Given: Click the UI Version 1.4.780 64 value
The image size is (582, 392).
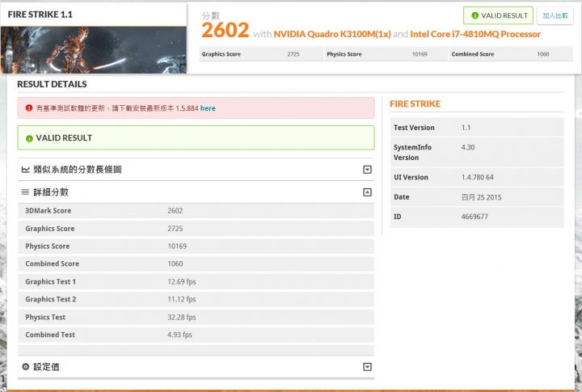Looking at the screenshot, I should [478, 178].
